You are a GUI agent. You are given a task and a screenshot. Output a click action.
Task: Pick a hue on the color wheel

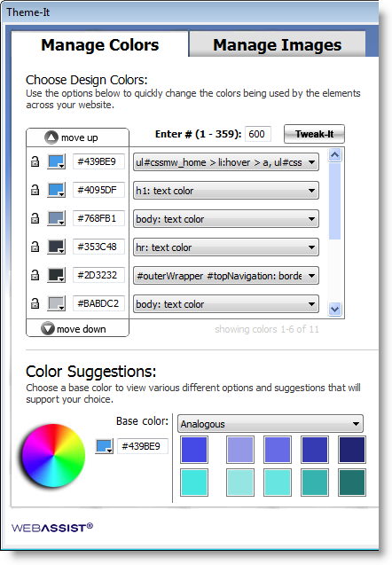[x=53, y=456]
